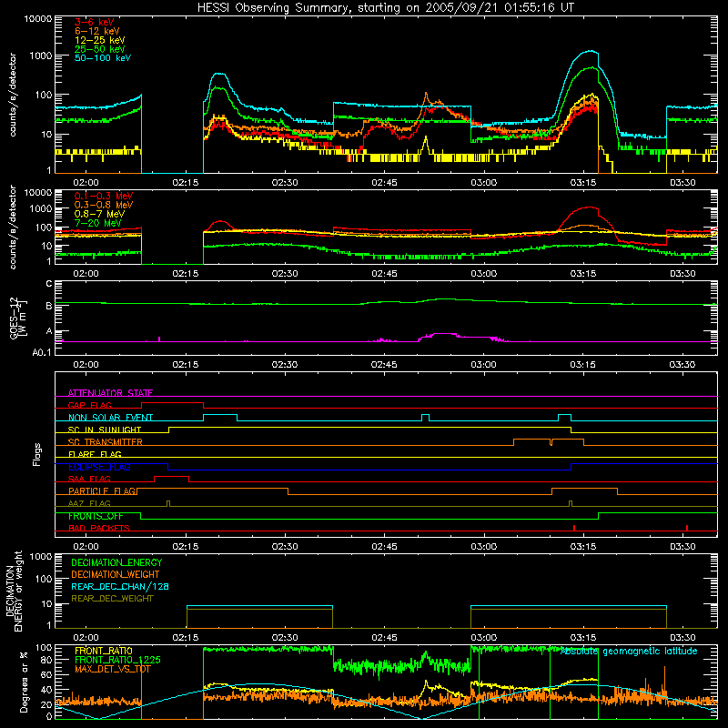
Task: Click the GOES panel 02:45 time label
Action: point(384,365)
